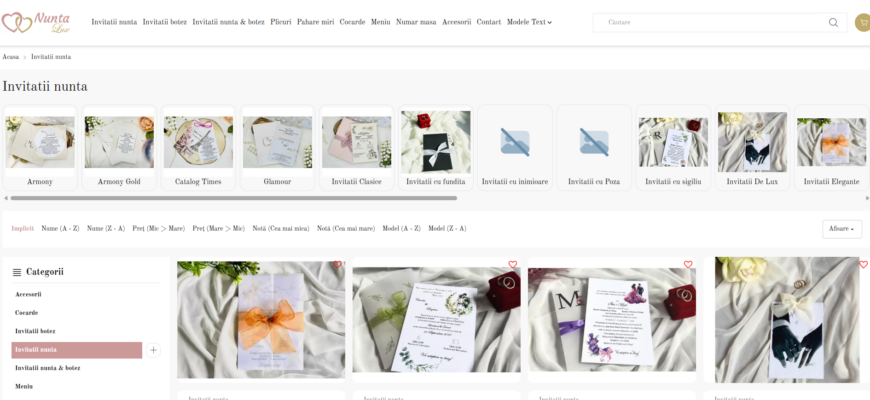Type in the Cautare search field
Viewport: 870px width, 400px height.
click(710, 22)
